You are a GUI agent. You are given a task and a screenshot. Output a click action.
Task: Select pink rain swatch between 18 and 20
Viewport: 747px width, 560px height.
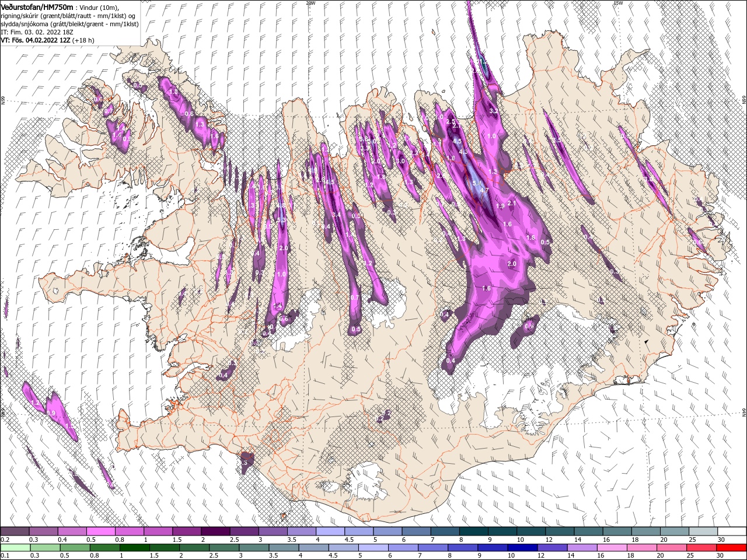click(x=641, y=548)
